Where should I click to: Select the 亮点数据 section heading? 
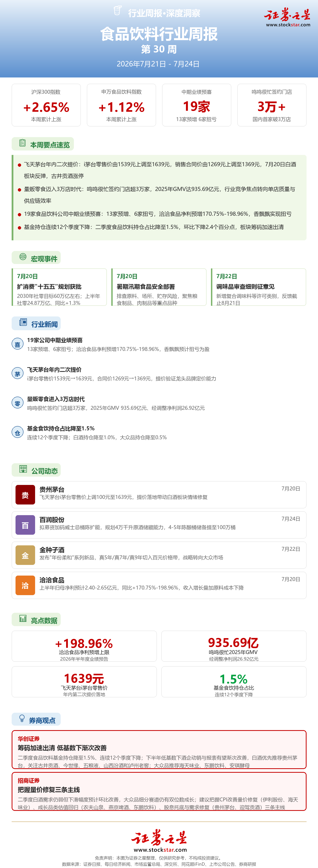44,621
